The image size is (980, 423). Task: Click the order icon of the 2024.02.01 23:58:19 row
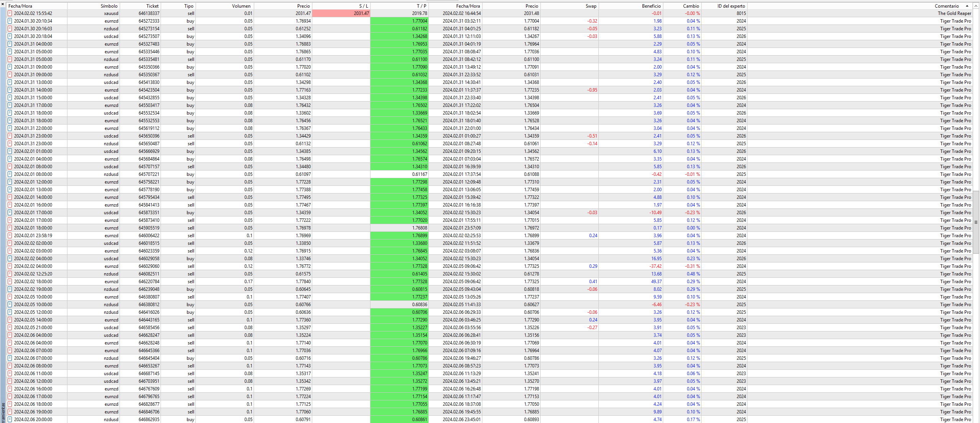(10, 236)
